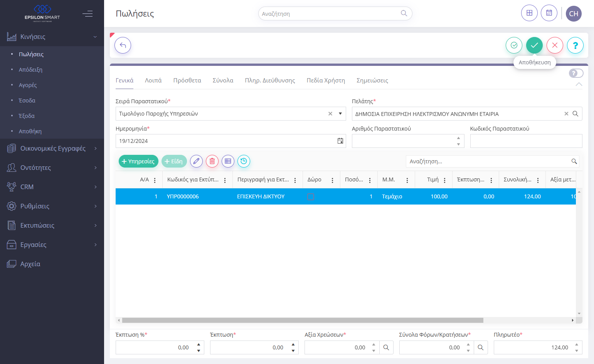Clear the selected customer with the X
Screen dimensions: 594x364
566,114
